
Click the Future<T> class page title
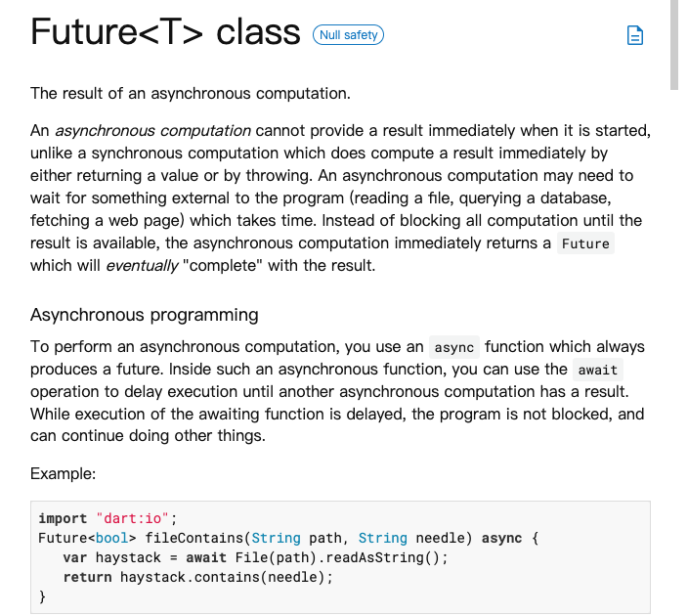point(165,31)
